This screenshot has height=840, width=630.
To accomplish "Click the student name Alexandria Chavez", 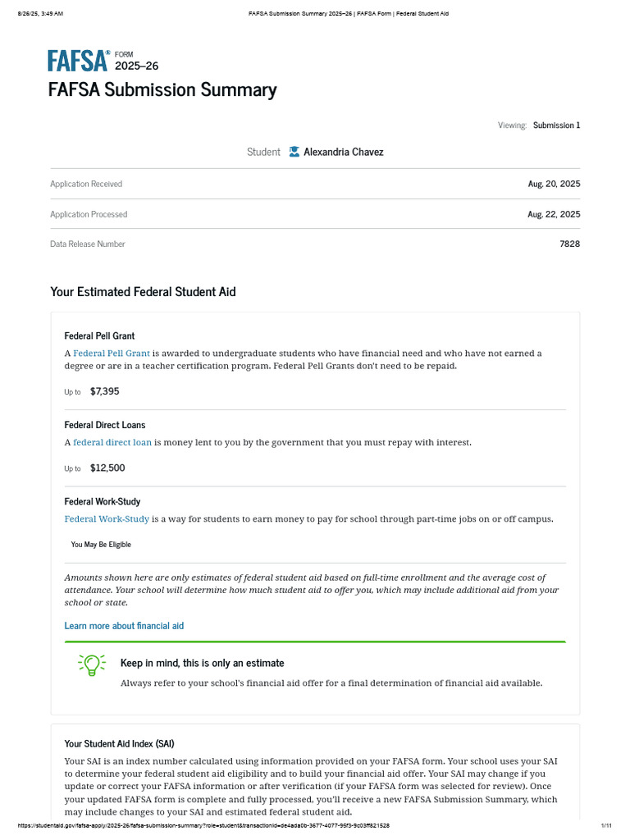I will coord(344,152).
